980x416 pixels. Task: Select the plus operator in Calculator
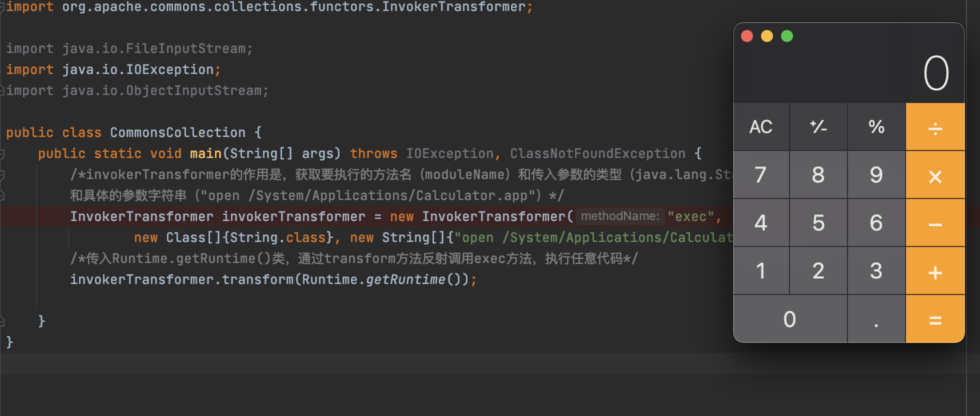[x=935, y=271]
